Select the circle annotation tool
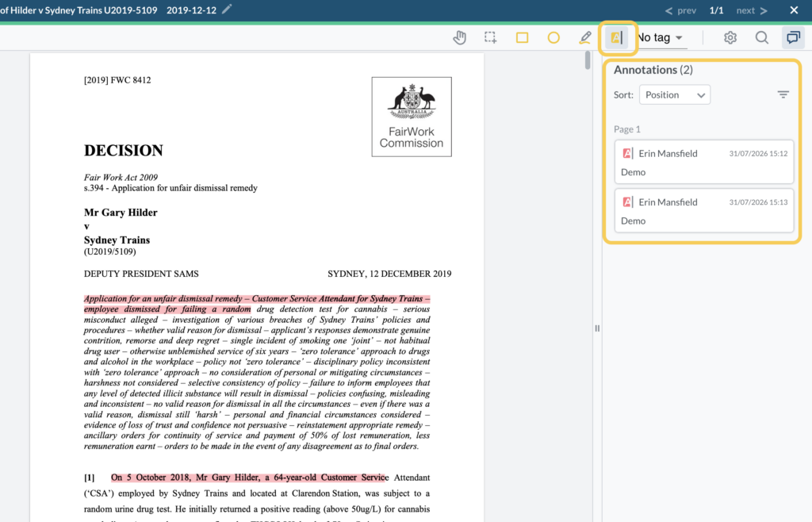This screenshot has height=522, width=812. (x=553, y=37)
